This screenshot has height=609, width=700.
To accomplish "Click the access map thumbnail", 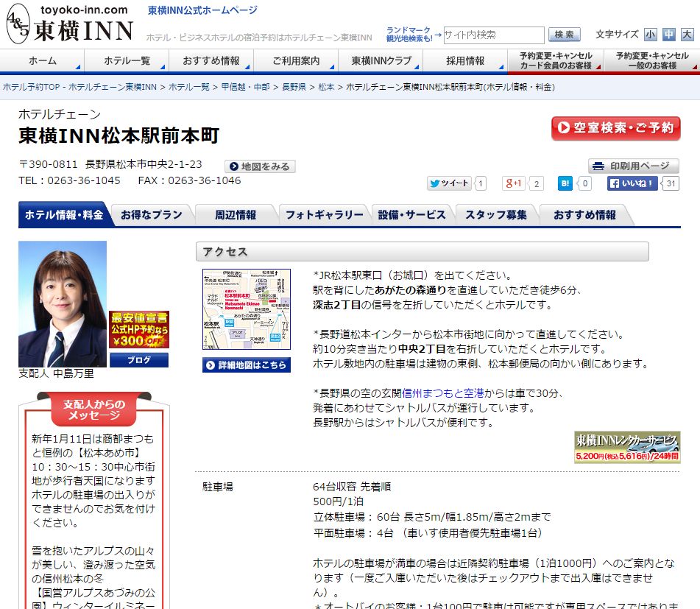I will click(x=247, y=309).
